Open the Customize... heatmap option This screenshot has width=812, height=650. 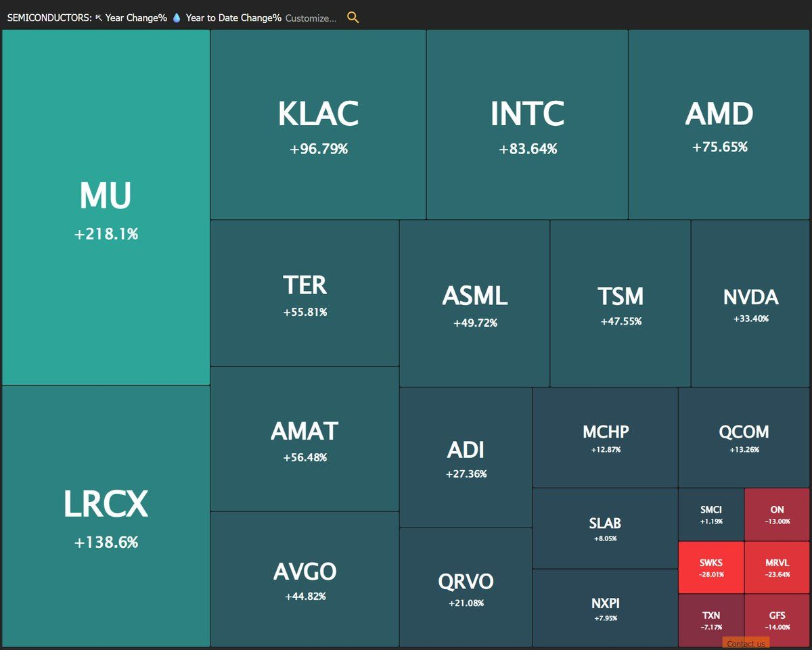[x=311, y=18]
